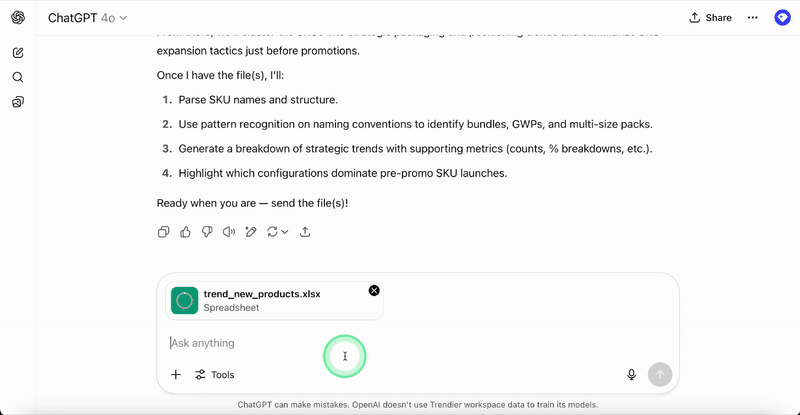Viewport: 800px width, 415px height.
Task: Open the Tools menu
Action: point(215,375)
